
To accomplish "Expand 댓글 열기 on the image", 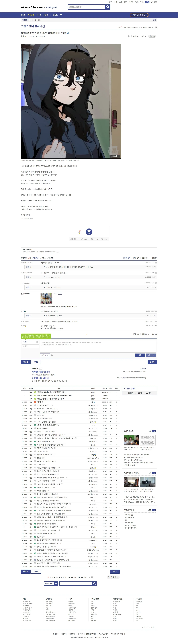I will coord(115,156).
